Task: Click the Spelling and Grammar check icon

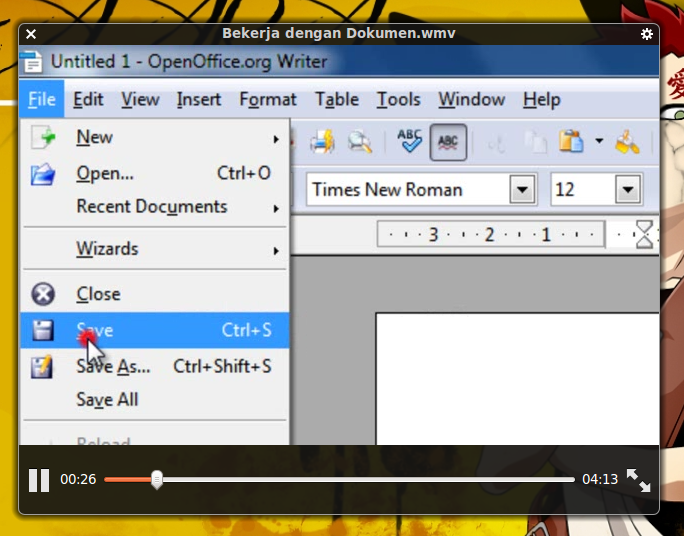Action: (x=409, y=142)
